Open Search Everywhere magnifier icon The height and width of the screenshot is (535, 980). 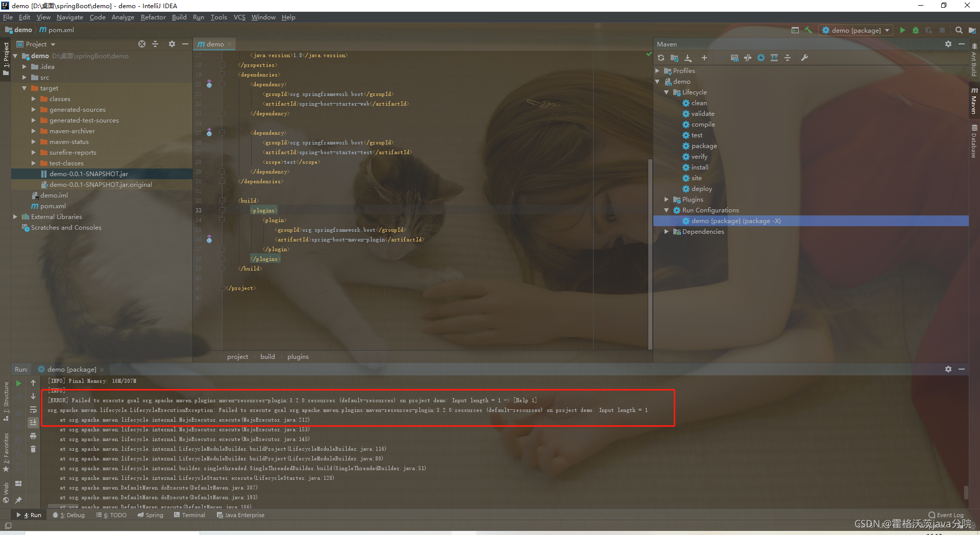pyautogui.click(x=959, y=30)
